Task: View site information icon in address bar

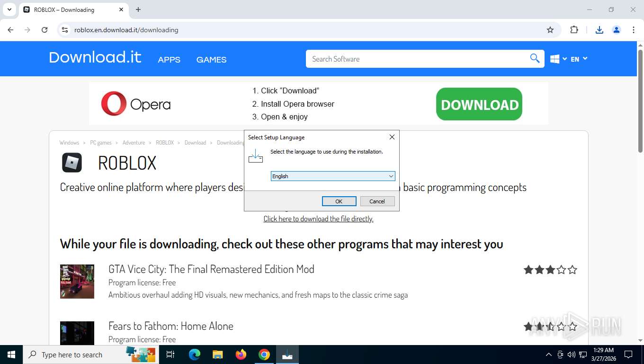Action: tap(65, 30)
